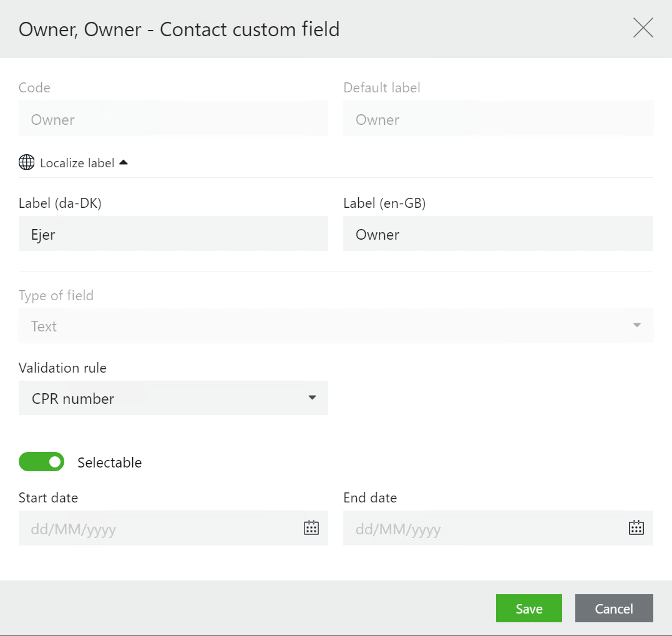This screenshot has width=672, height=636.
Task: Click the globe icon beside Localize label
Action: click(27, 163)
